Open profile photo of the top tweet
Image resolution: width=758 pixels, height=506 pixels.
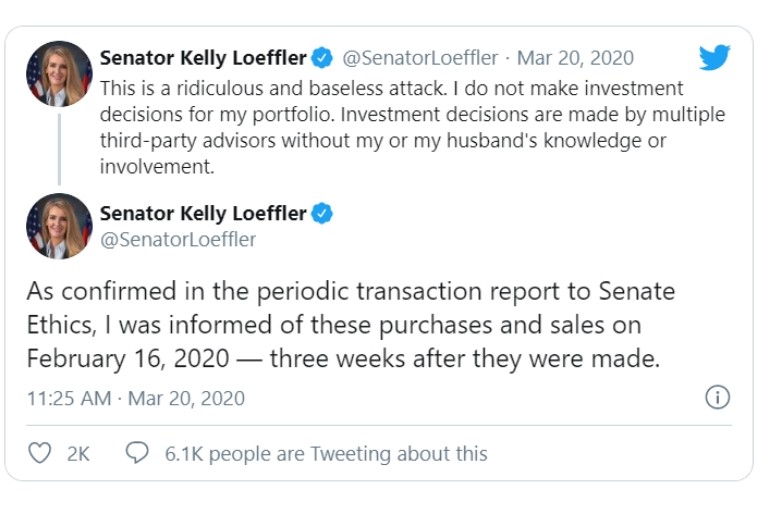click(x=59, y=73)
